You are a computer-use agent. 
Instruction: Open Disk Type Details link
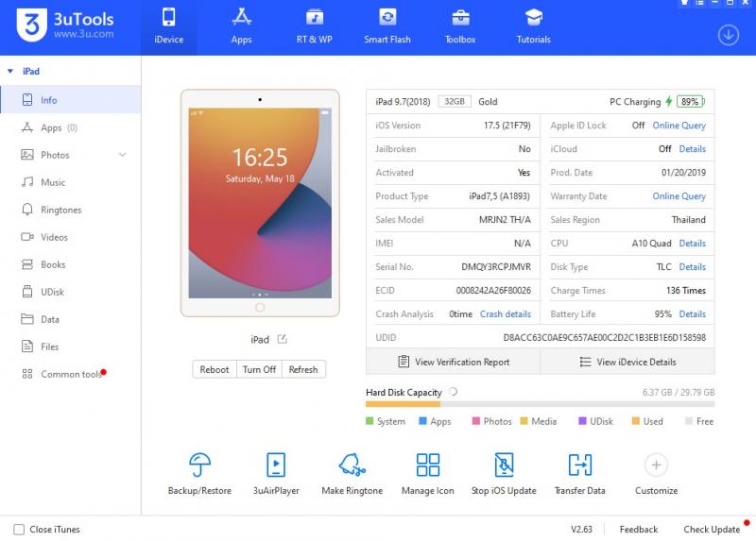(693, 267)
